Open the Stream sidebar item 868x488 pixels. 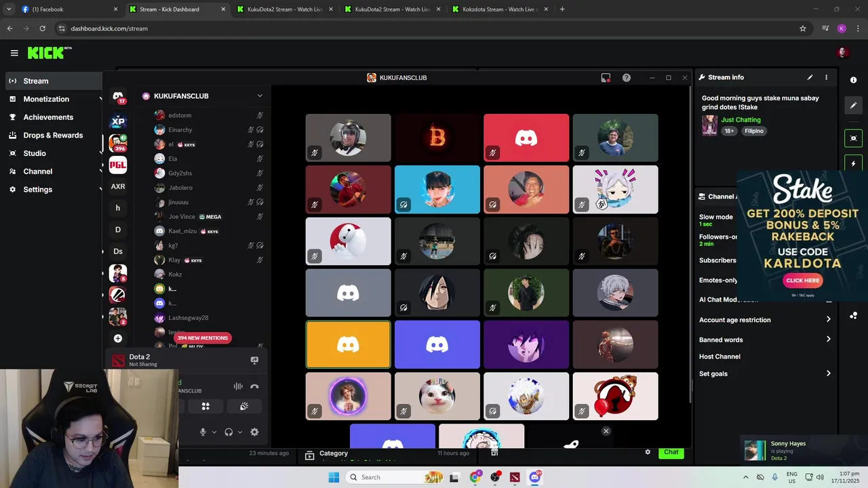pyautogui.click(x=54, y=81)
